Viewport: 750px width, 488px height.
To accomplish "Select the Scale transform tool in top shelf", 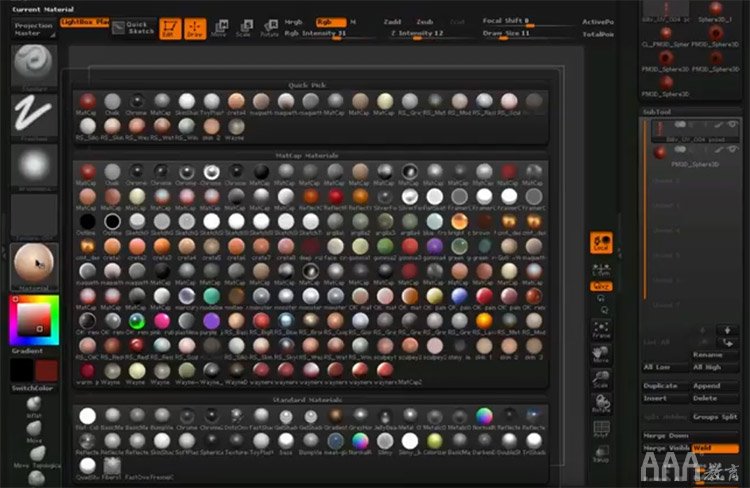I will pyautogui.click(x=244, y=28).
